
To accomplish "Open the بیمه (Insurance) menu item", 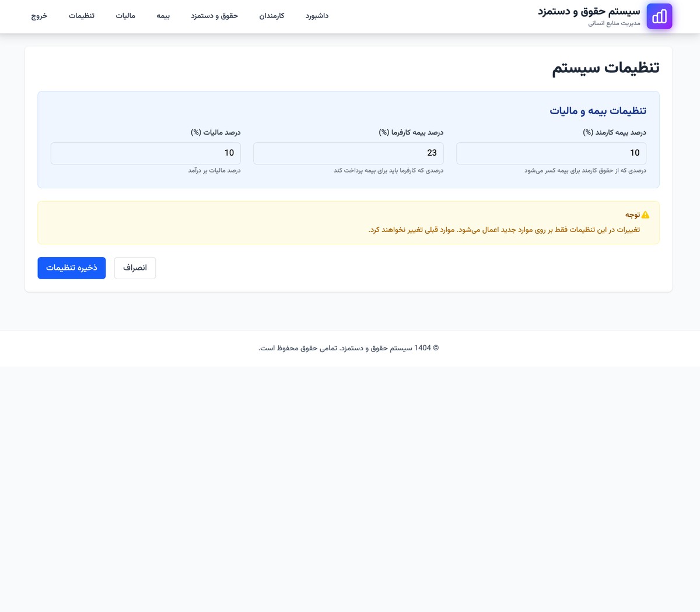I will pyautogui.click(x=163, y=16).
